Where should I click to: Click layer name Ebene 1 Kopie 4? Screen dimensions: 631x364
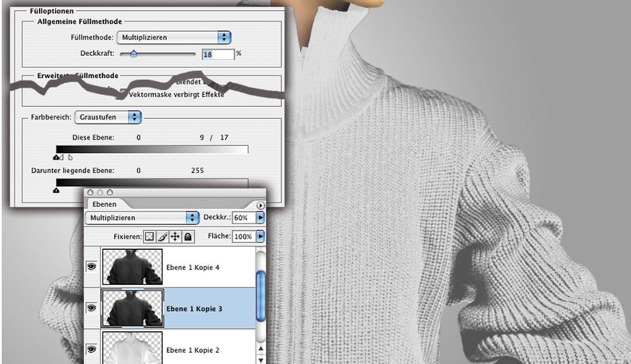click(193, 268)
